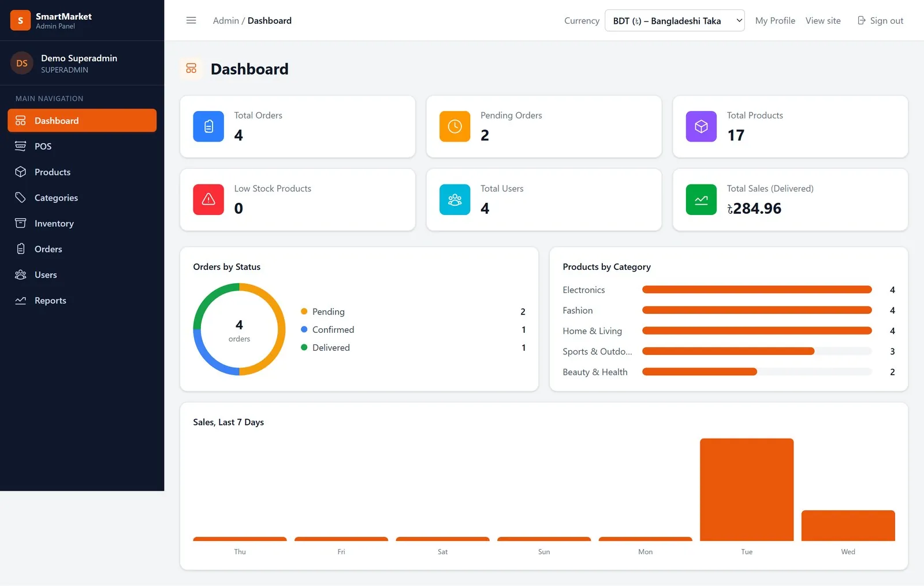Open the My Profile link
This screenshot has width=924, height=586.
pyautogui.click(x=775, y=20)
